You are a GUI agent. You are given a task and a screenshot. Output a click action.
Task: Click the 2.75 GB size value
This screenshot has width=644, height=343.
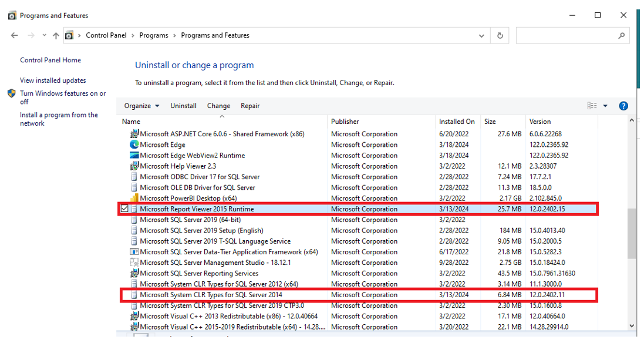click(511, 263)
